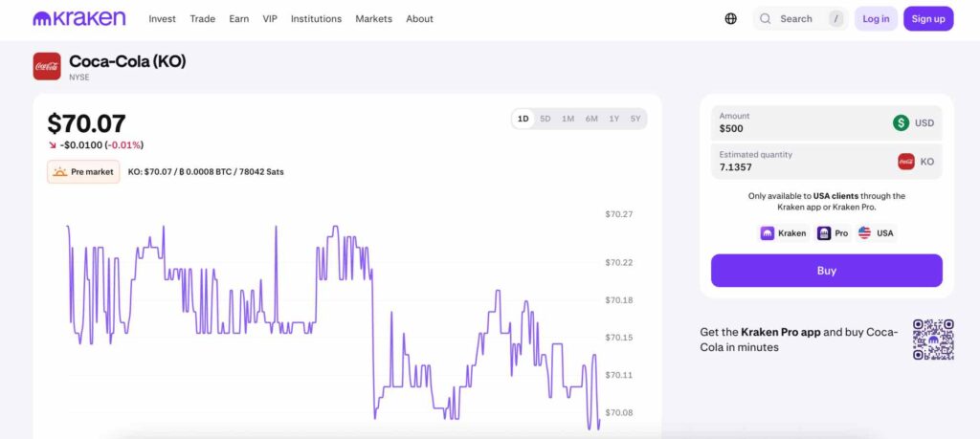Click the Coca-Cola logo beside the title
Screen dimensions: 980x439
47,66
